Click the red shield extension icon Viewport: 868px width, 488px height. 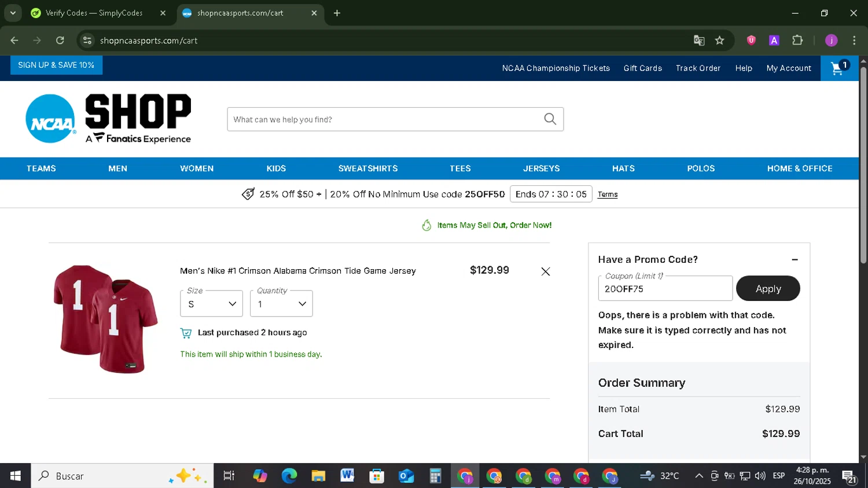[751, 41]
